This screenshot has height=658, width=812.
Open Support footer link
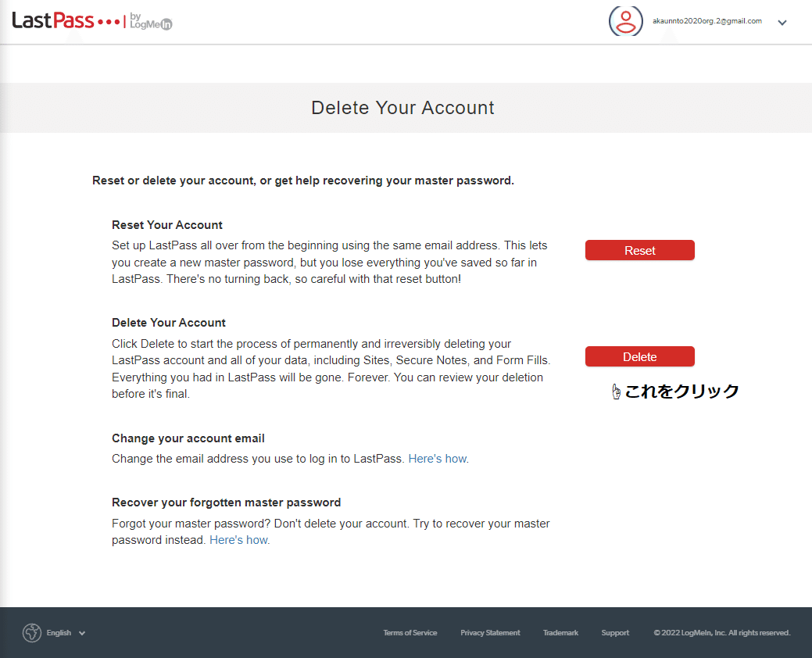[615, 633]
